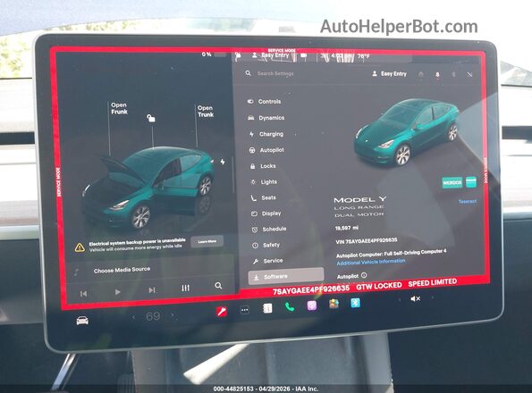Tap the blue link right of Model Y
Screen dimensions: 532x393
[x=468, y=201]
